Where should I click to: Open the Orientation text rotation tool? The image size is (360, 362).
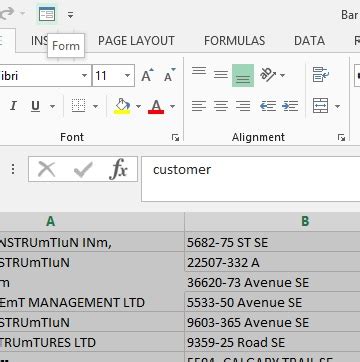[x=268, y=75]
